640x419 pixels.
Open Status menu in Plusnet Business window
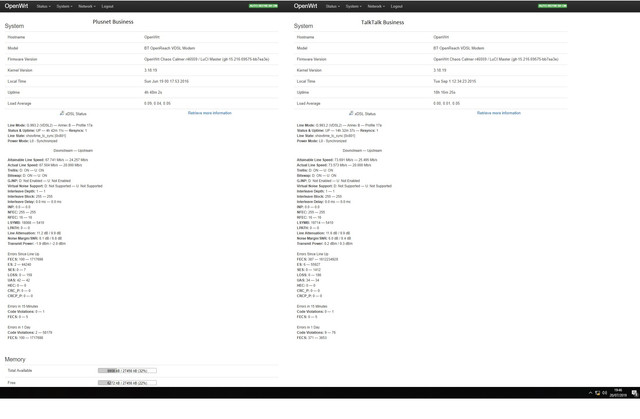pyautogui.click(x=43, y=7)
